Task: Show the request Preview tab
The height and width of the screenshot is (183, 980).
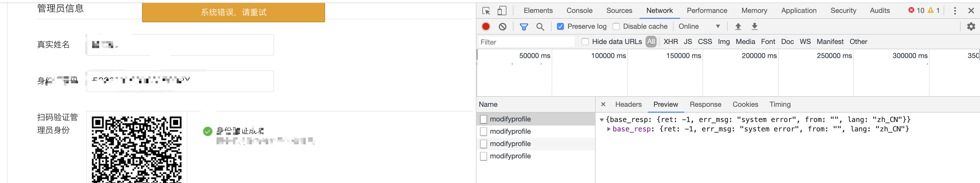Action: [665, 104]
